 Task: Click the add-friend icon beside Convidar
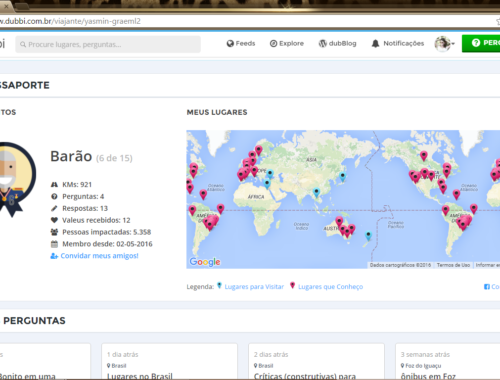[x=54, y=256]
